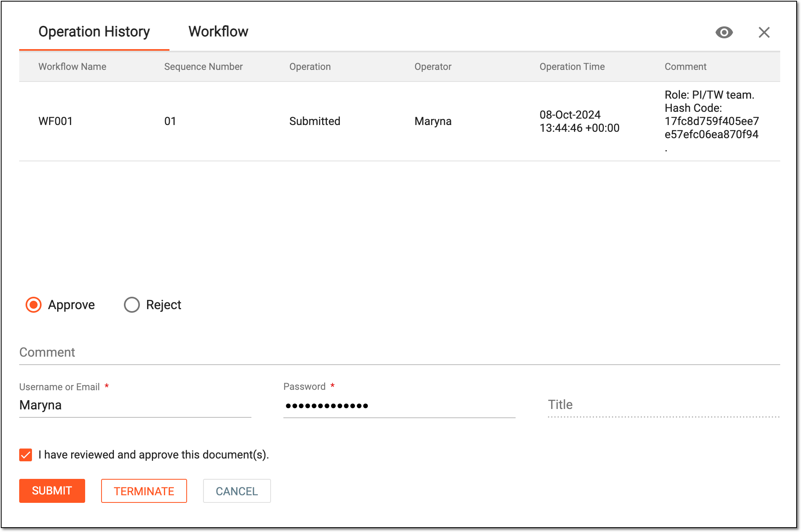801x532 pixels.
Task: Click the Operator column header
Action: [x=433, y=66]
